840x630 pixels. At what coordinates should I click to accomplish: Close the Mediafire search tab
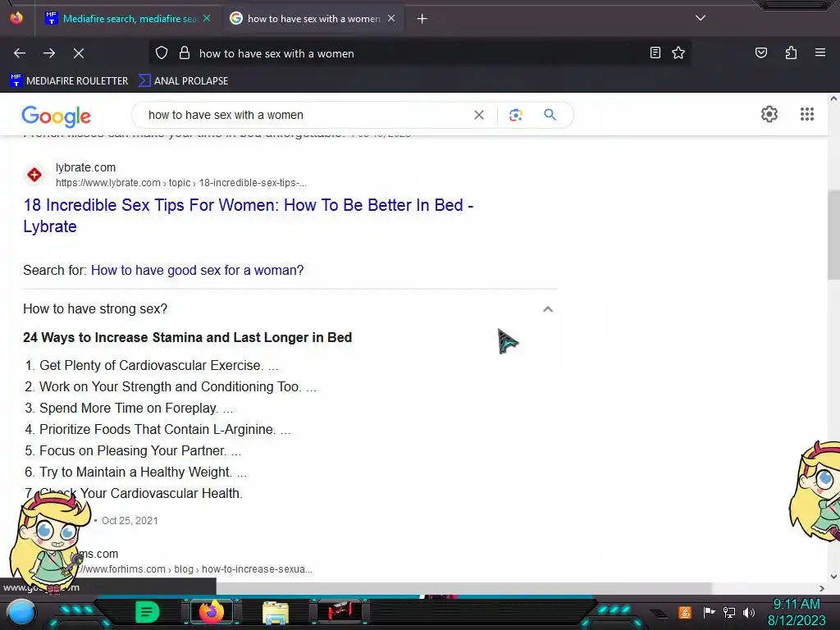click(x=207, y=18)
